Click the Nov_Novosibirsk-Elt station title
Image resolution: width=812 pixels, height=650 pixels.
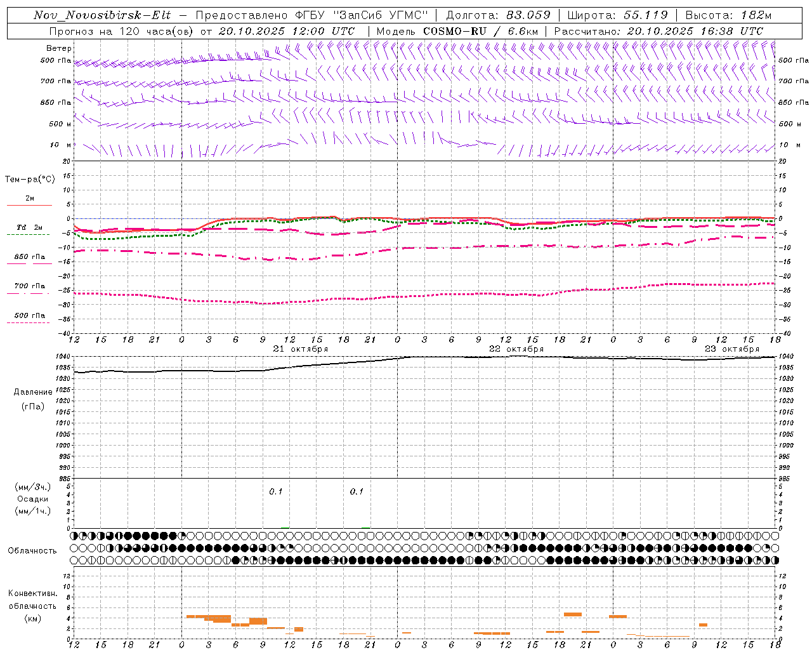102,15
